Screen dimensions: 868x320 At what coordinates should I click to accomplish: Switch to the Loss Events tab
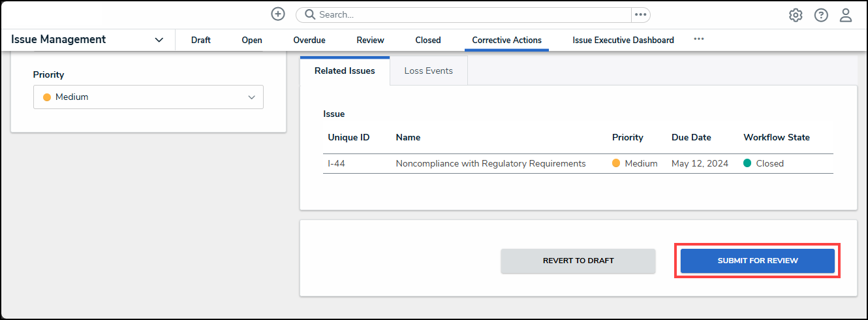tap(428, 71)
